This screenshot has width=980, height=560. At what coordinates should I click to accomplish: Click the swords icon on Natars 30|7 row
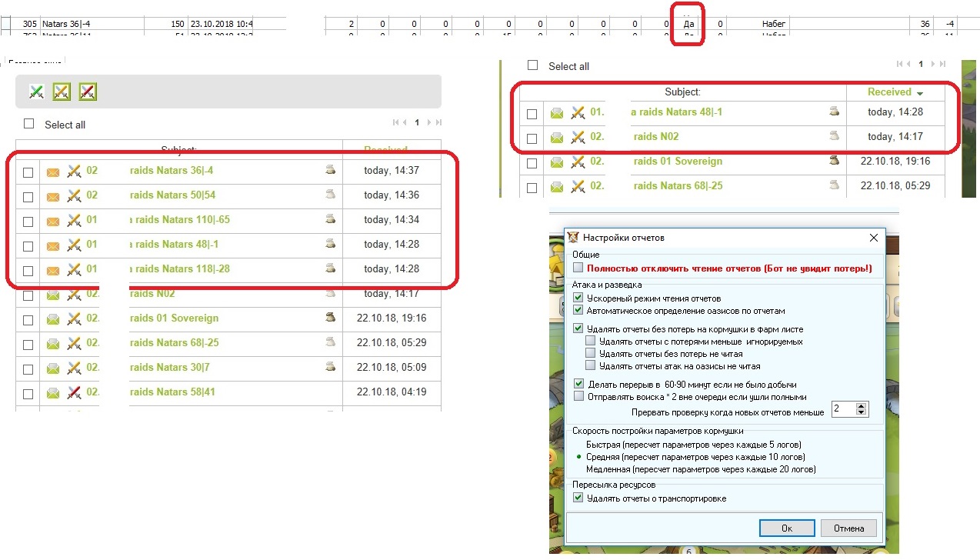[74, 368]
